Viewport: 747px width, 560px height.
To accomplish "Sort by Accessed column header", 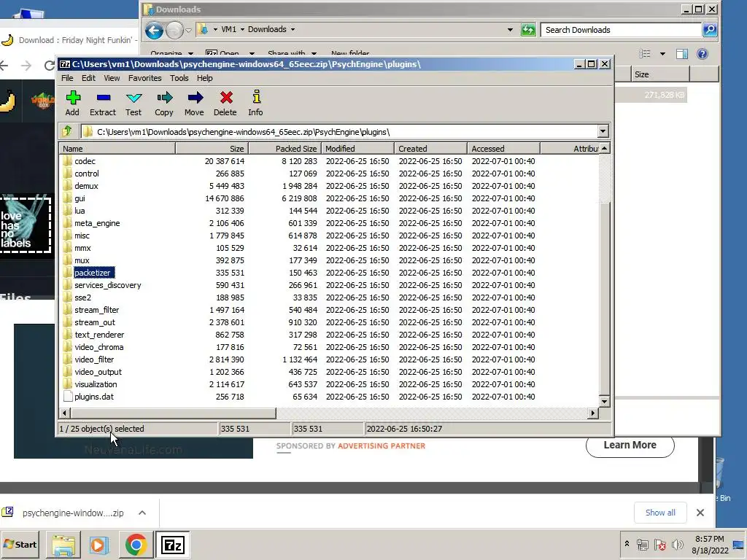I will pyautogui.click(x=503, y=149).
